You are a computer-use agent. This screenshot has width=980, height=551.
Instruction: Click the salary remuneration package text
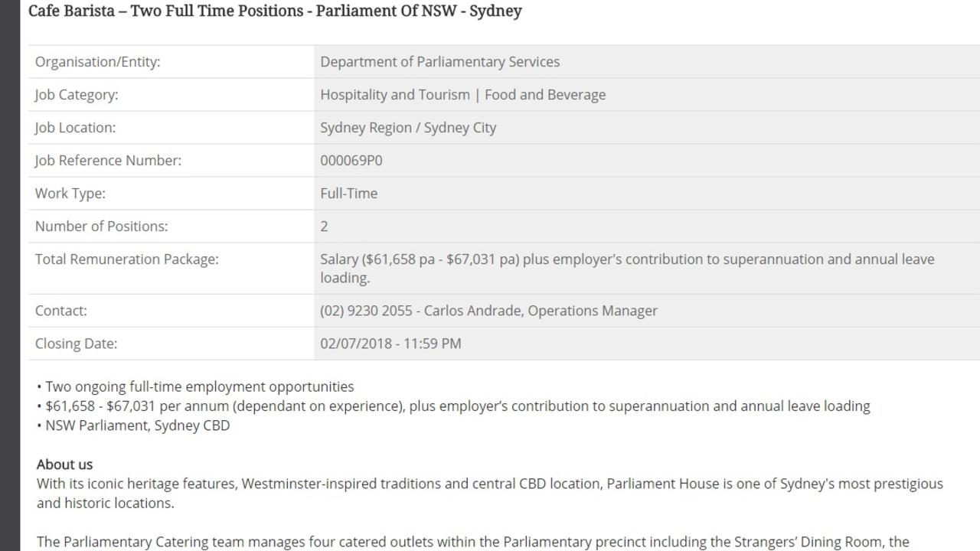tap(627, 269)
